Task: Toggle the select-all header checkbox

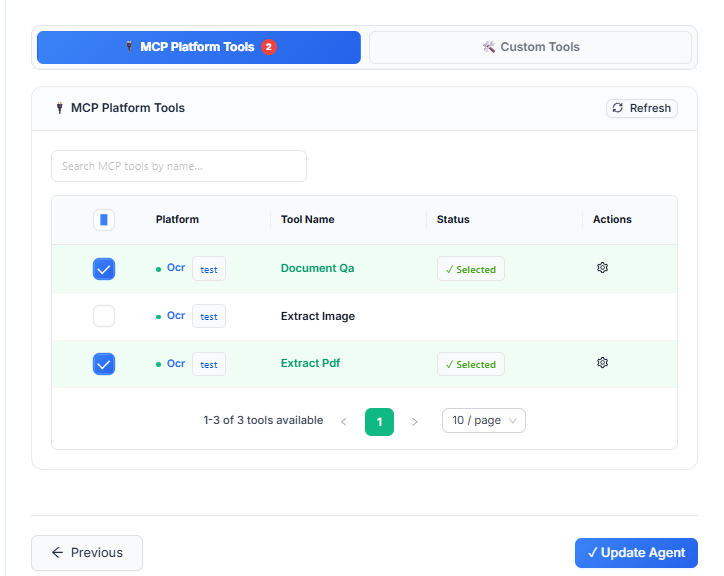Action: [104, 220]
